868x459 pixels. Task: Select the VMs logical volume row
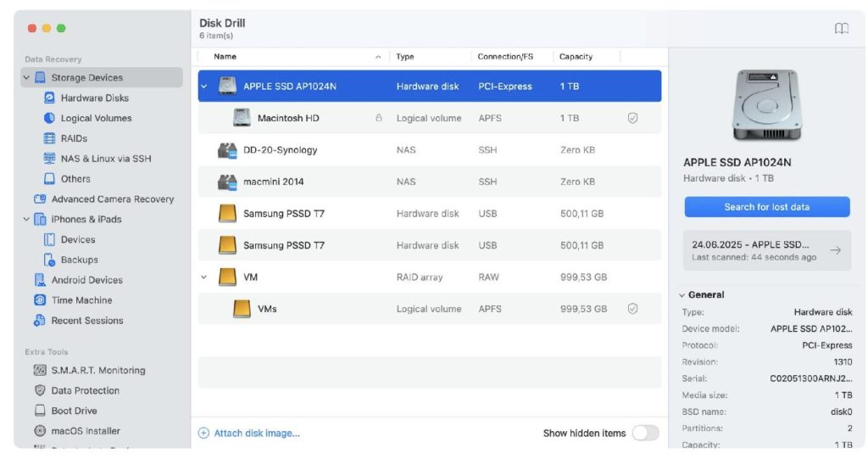[430, 309]
